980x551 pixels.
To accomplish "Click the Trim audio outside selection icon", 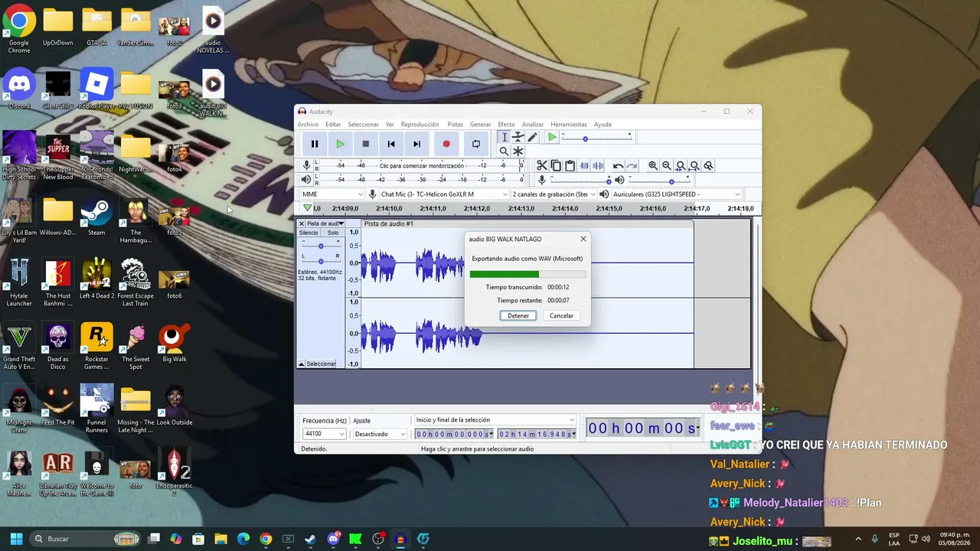I will pyautogui.click(x=584, y=166).
